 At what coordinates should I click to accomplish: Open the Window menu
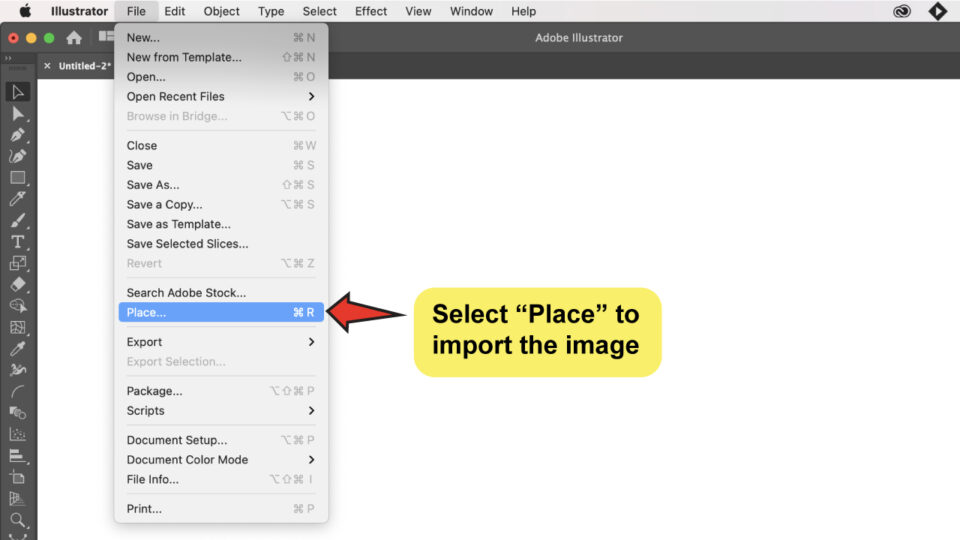[x=471, y=11]
